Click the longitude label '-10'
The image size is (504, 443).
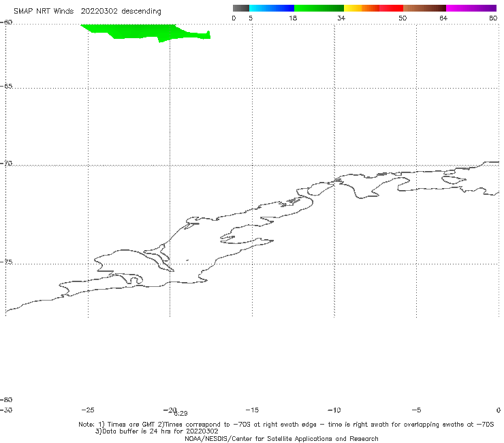click(334, 410)
